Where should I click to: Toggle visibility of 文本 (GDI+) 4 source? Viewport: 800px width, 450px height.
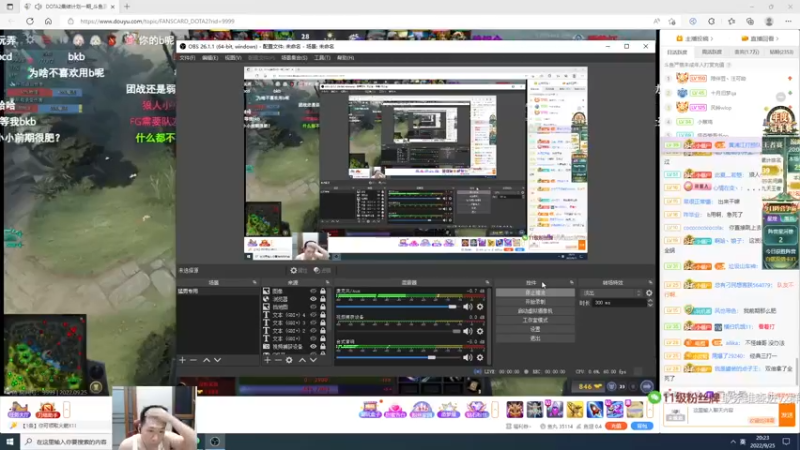pos(313,315)
